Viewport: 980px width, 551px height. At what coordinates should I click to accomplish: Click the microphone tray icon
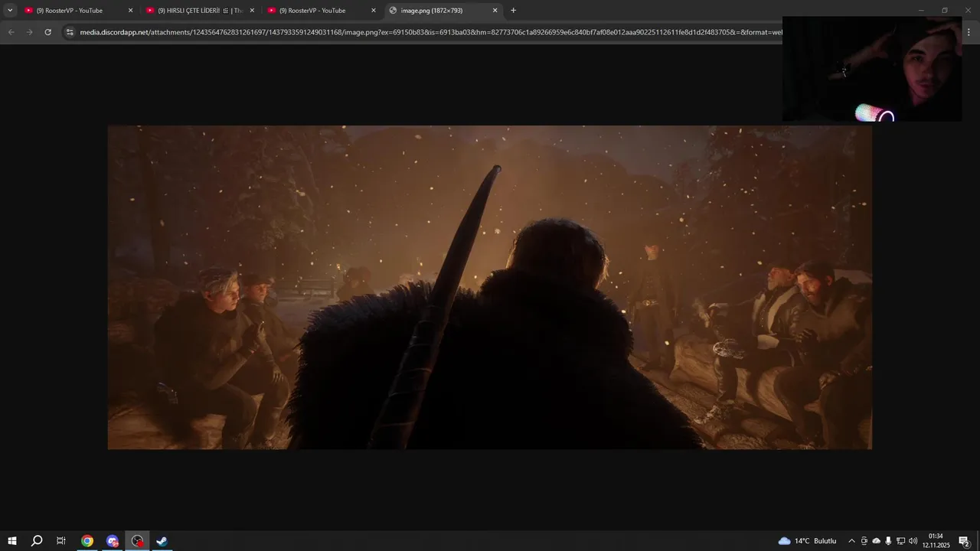(x=888, y=541)
